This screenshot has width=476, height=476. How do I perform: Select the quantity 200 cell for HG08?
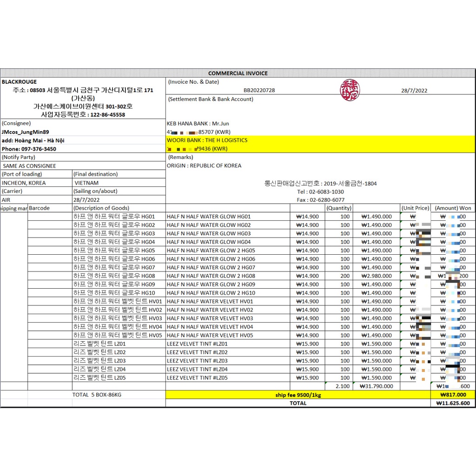tap(344, 276)
